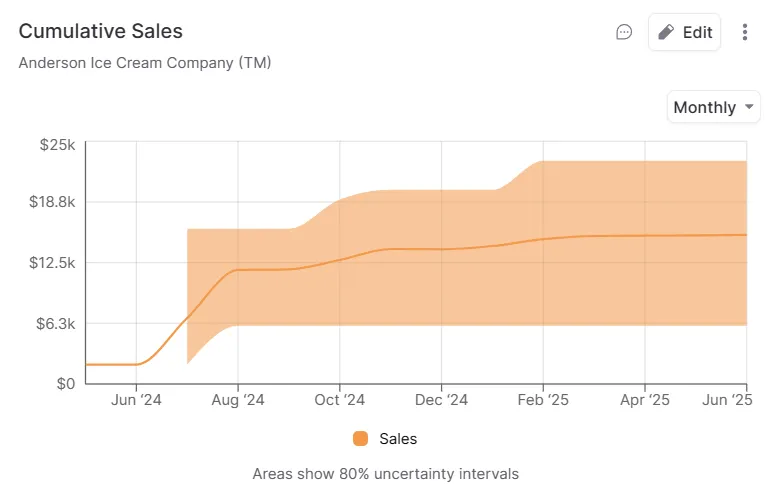
Task: Select the Feb '25 x-axis label
Action: [543, 400]
